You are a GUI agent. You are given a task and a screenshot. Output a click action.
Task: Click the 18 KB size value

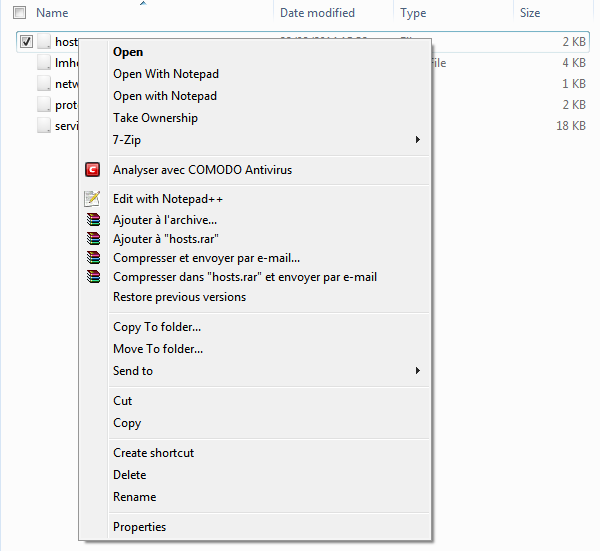571,126
